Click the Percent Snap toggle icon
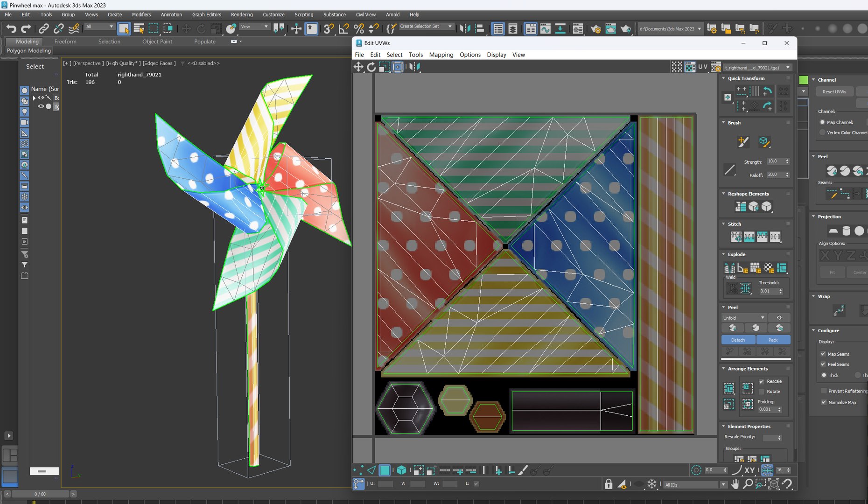This screenshot has width=868, height=504. (x=358, y=29)
